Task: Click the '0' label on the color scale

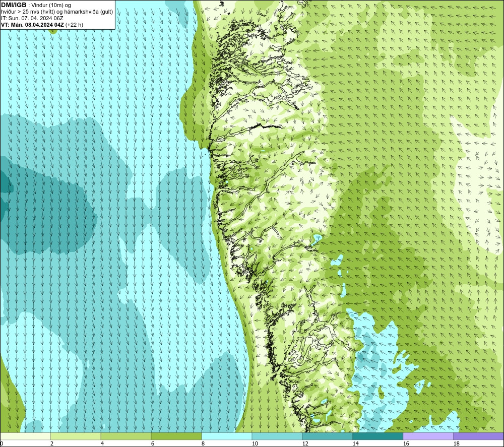Action: [2, 443]
